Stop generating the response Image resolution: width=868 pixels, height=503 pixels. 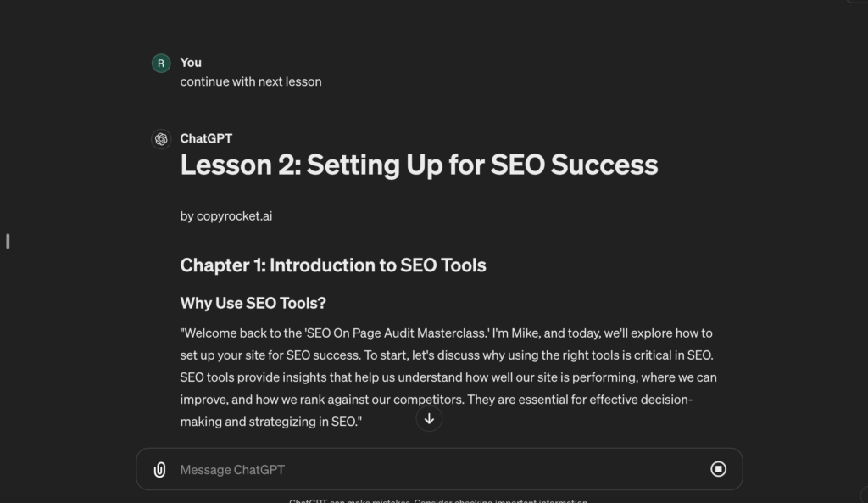click(718, 469)
